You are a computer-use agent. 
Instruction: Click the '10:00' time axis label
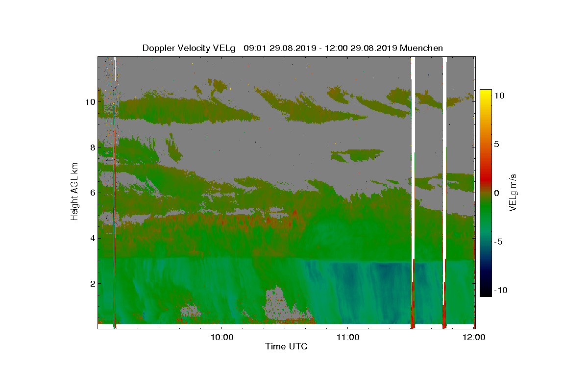coord(222,338)
